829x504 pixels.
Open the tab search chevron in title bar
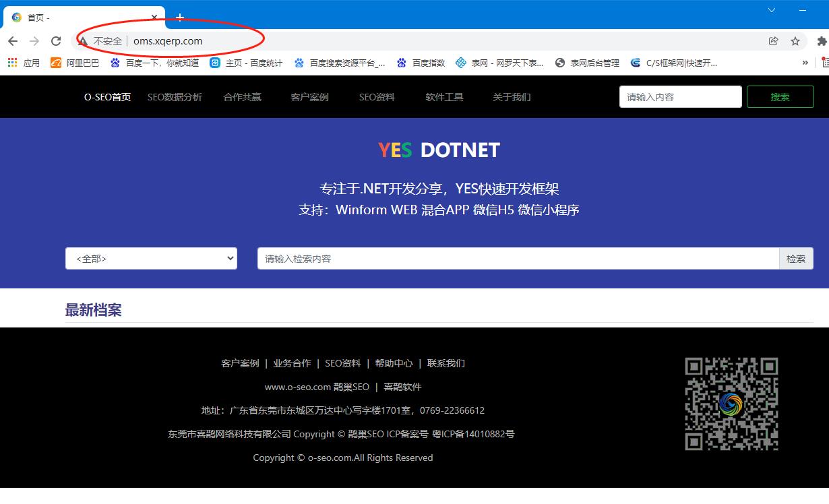(x=772, y=10)
